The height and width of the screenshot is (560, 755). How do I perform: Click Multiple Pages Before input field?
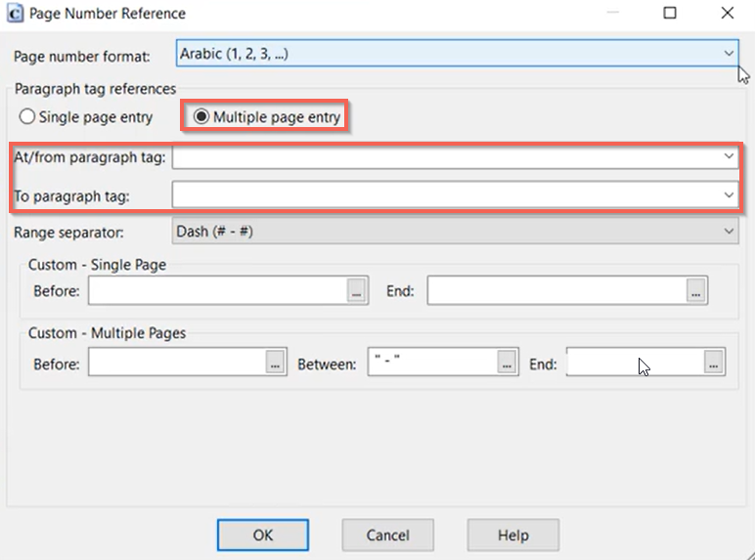coord(177,362)
